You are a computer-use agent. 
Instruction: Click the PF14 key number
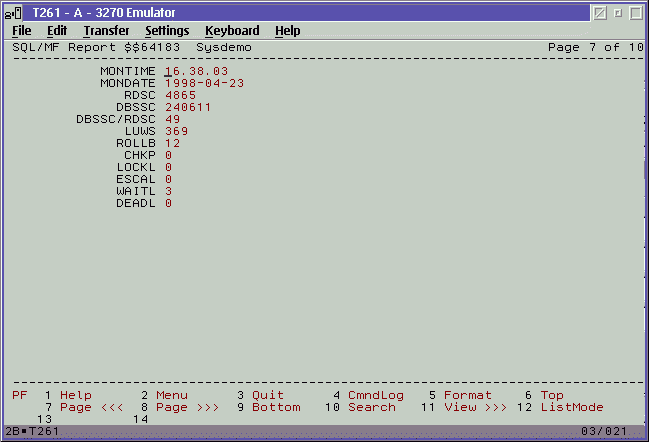[140, 419]
